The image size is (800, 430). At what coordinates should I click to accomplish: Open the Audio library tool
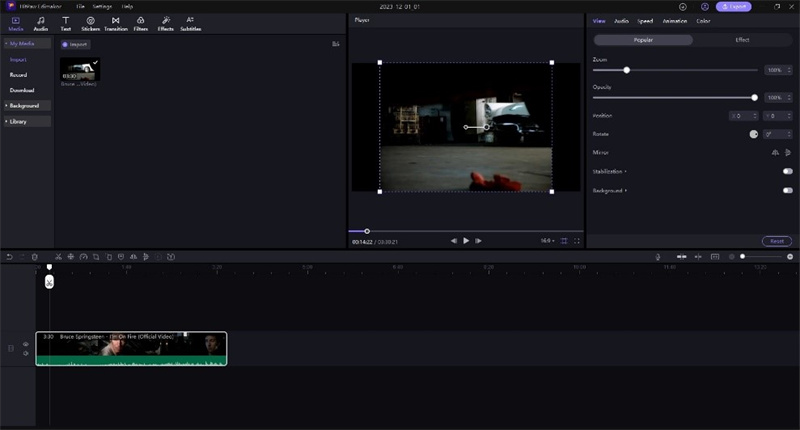(x=40, y=23)
